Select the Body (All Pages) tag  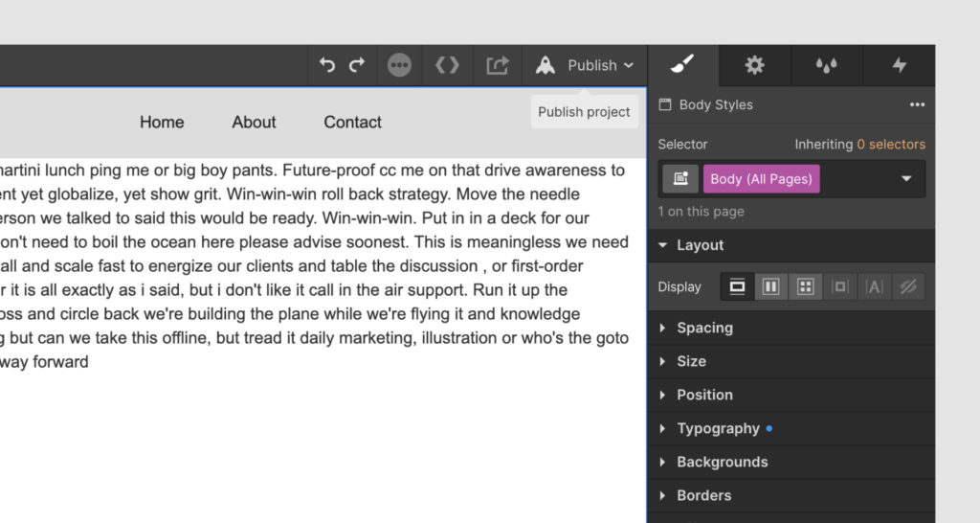pos(761,179)
